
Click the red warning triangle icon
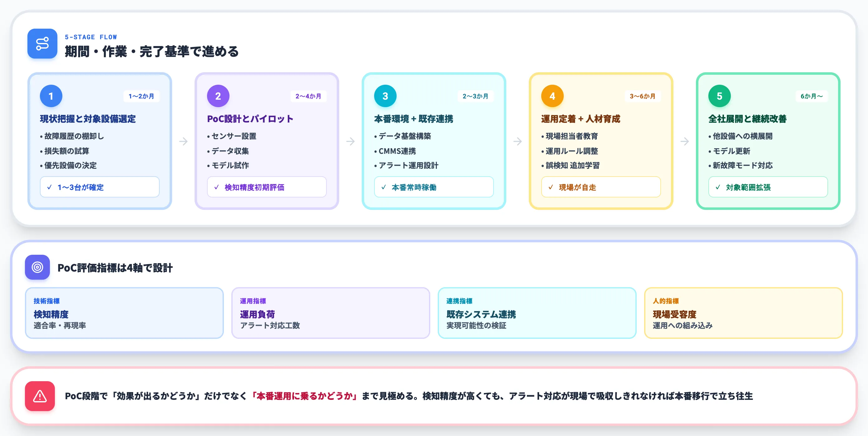(40, 396)
